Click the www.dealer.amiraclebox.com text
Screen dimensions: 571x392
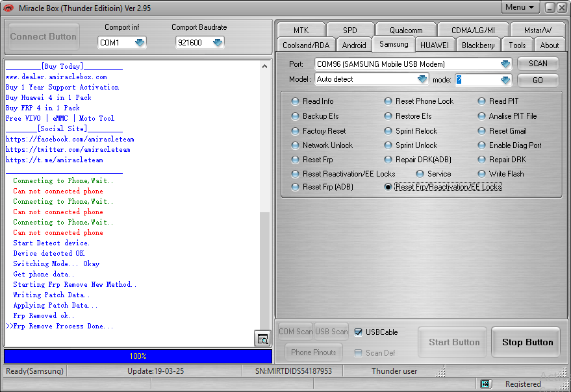tap(57, 77)
